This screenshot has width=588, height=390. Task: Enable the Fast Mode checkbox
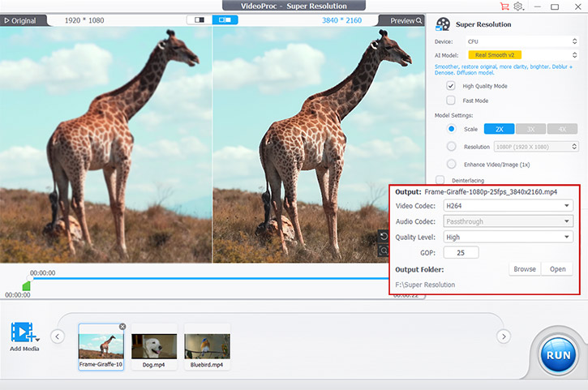click(451, 100)
